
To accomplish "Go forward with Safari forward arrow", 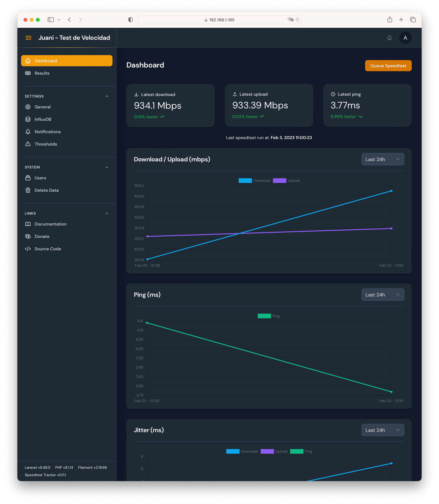I will coord(80,20).
